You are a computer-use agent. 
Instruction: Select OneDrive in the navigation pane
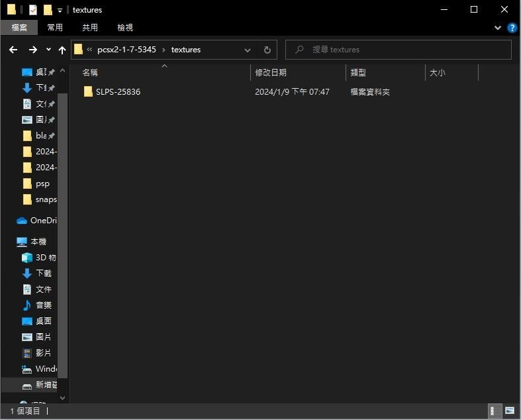point(42,221)
